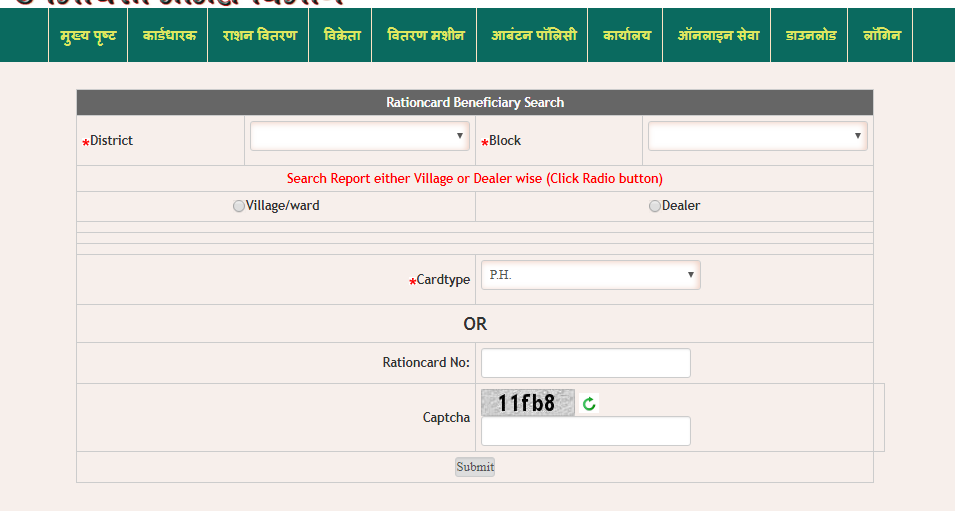955x511 pixels.
Task: Click the Captcha label
Action: pyautogui.click(x=446, y=418)
